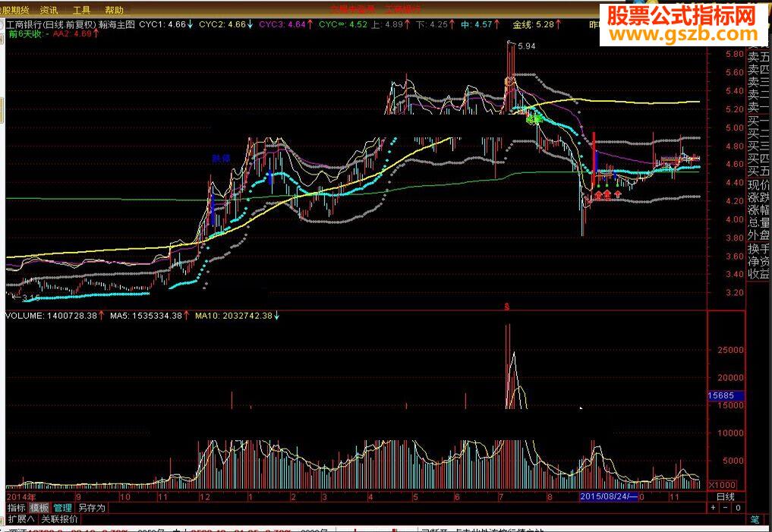Open the 帮助 menu

click(114, 10)
